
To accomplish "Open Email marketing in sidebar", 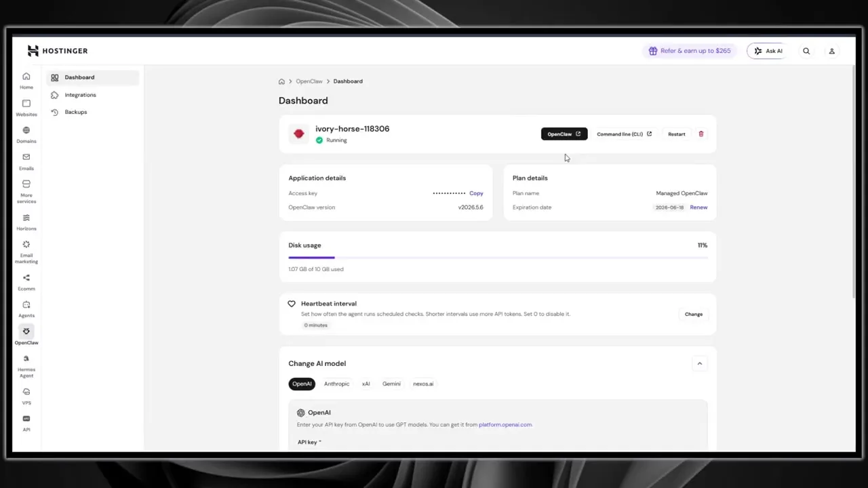I will coord(26,251).
